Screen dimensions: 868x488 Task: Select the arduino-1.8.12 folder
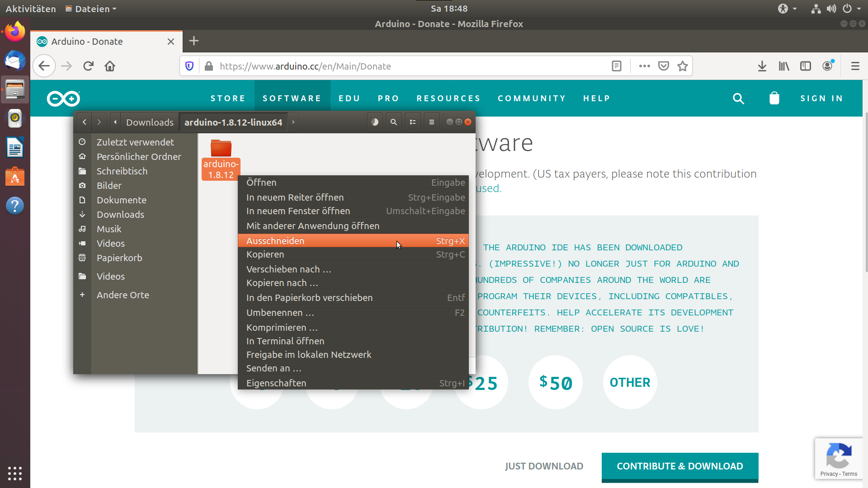click(x=221, y=159)
